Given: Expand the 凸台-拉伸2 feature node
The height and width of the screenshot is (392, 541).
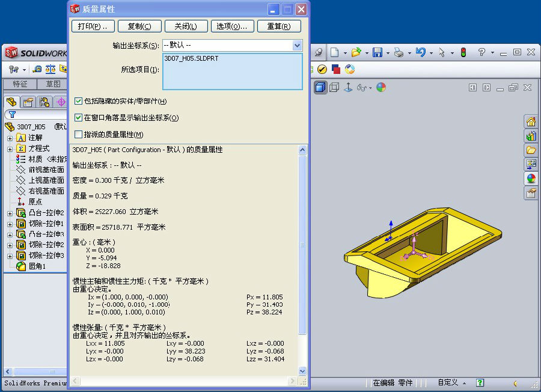Looking at the screenshot, I should (x=10, y=213).
